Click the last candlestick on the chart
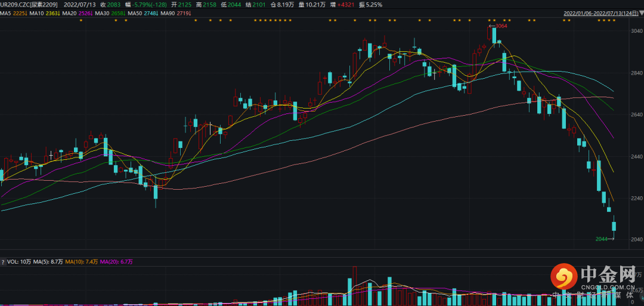This screenshot has height=306, width=644. pyautogui.click(x=614, y=226)
